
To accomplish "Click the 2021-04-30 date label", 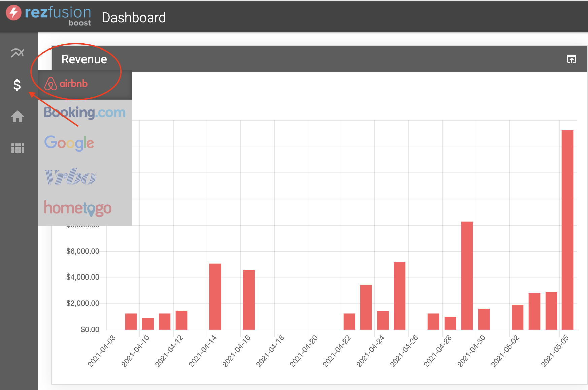I will [471, 351].
